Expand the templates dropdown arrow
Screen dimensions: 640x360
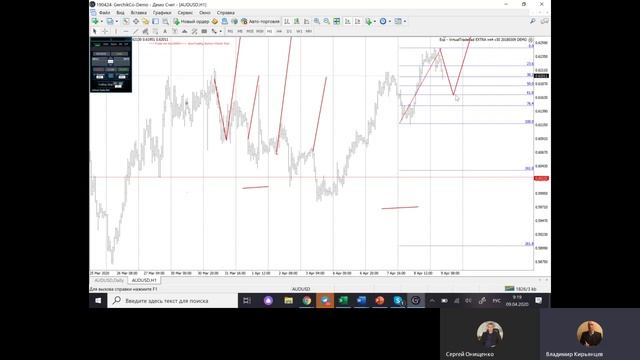[404, 21]
